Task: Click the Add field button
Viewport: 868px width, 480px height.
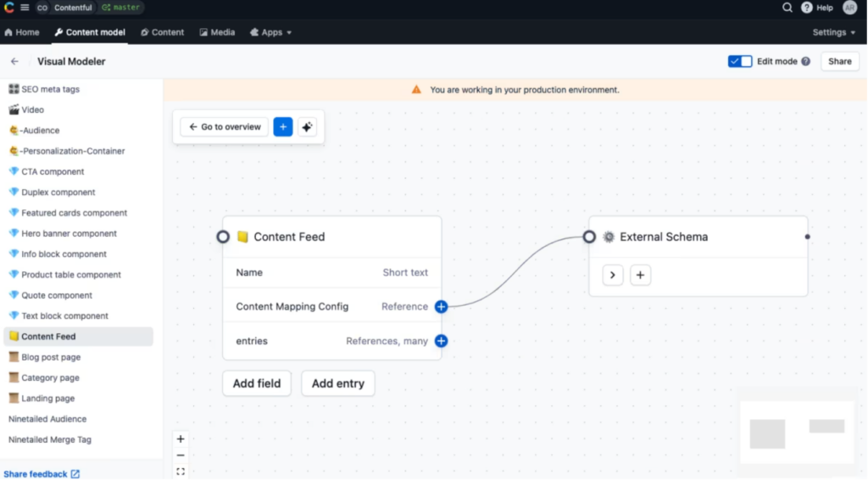Action: click(257, 383)
